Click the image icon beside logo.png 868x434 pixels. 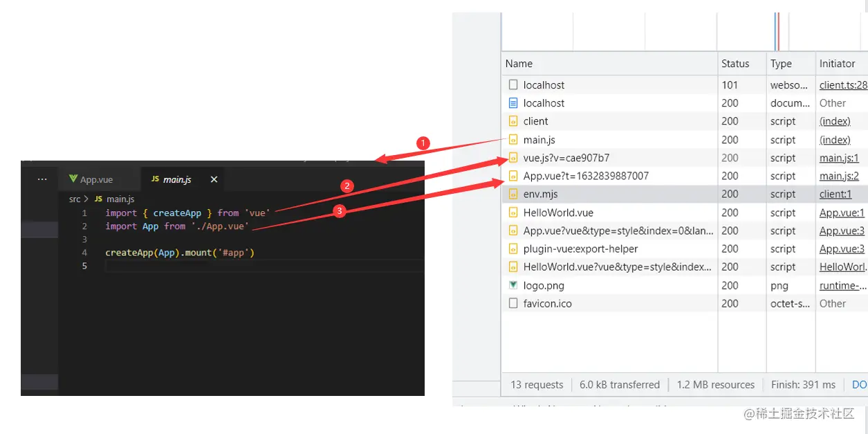(513, 285)
